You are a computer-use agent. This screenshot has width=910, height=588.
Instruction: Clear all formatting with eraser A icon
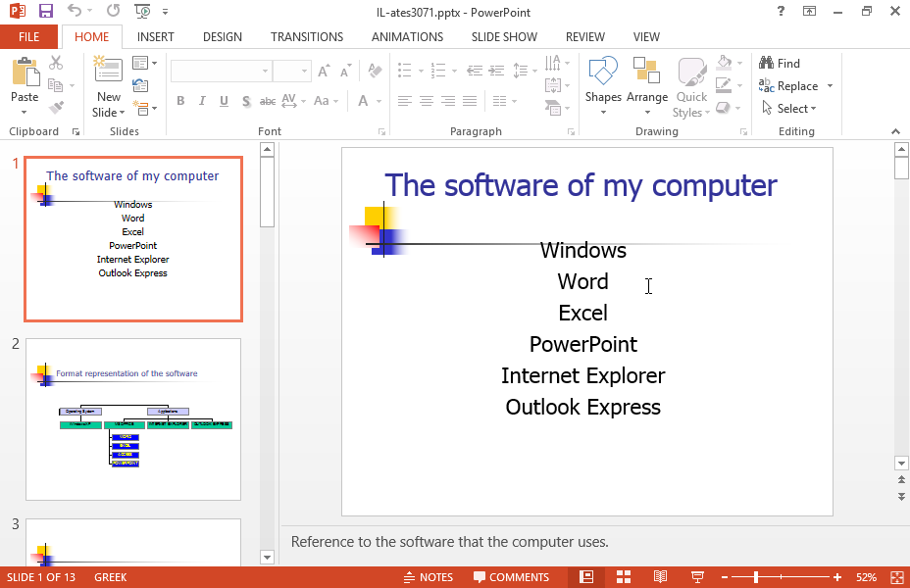[375, 71]
